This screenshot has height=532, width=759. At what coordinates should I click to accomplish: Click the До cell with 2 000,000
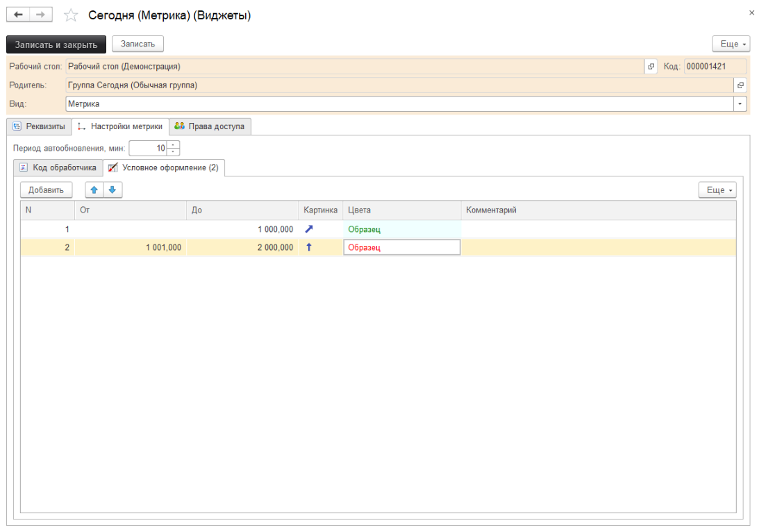[242, 247]
